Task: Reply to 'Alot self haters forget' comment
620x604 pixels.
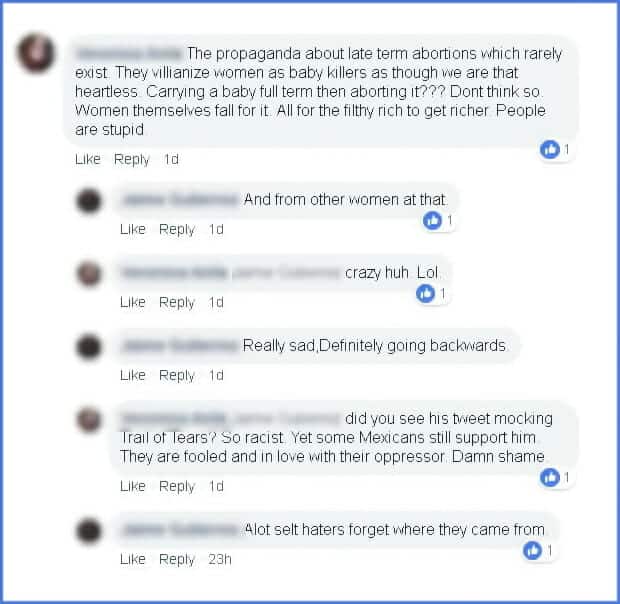Action: pyautogui.click(x=177, y=560)
